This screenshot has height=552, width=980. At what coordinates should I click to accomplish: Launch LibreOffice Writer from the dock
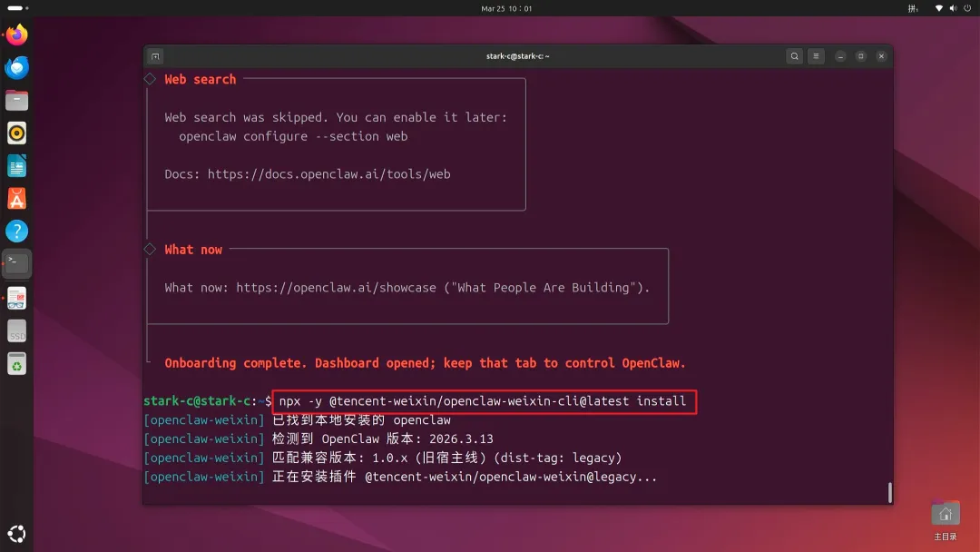point(17,166)
